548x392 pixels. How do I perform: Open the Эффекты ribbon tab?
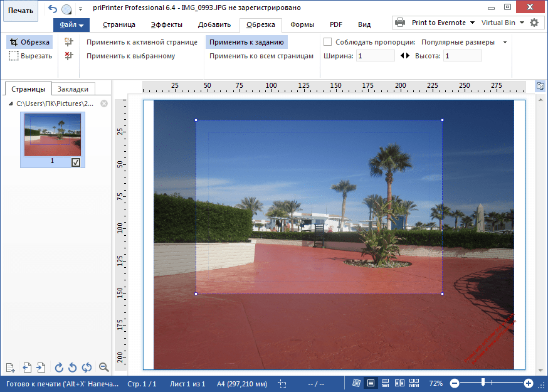[167, 25]
